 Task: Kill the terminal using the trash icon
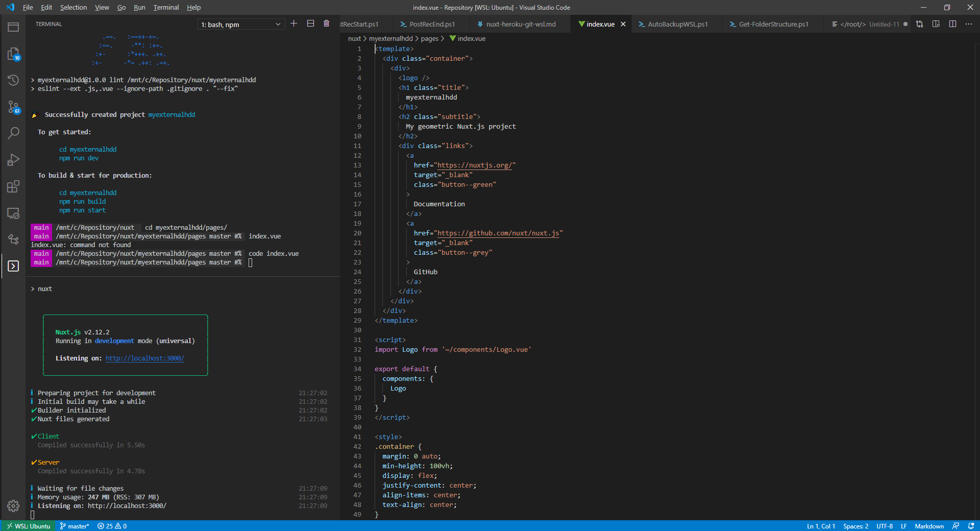327,23
